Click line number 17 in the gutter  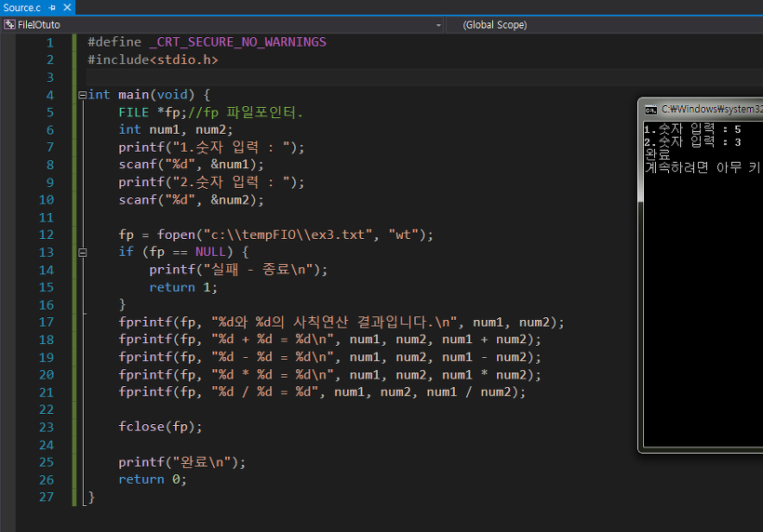point(47,323)
